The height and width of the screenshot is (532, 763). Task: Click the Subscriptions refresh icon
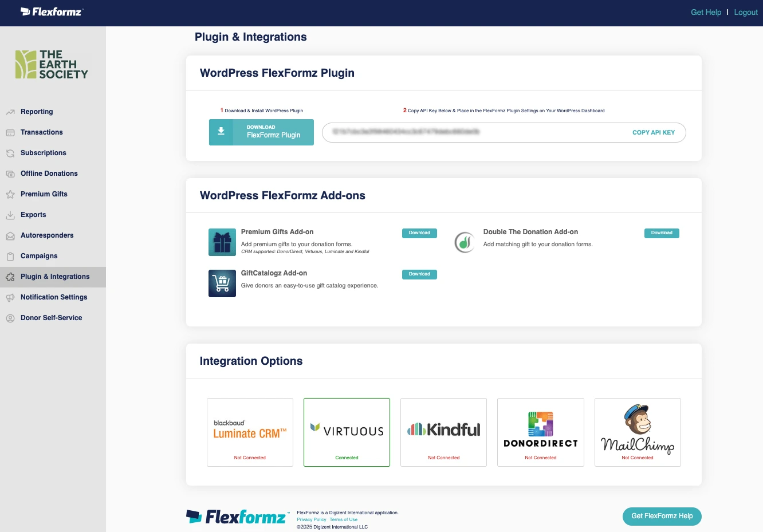10,153
